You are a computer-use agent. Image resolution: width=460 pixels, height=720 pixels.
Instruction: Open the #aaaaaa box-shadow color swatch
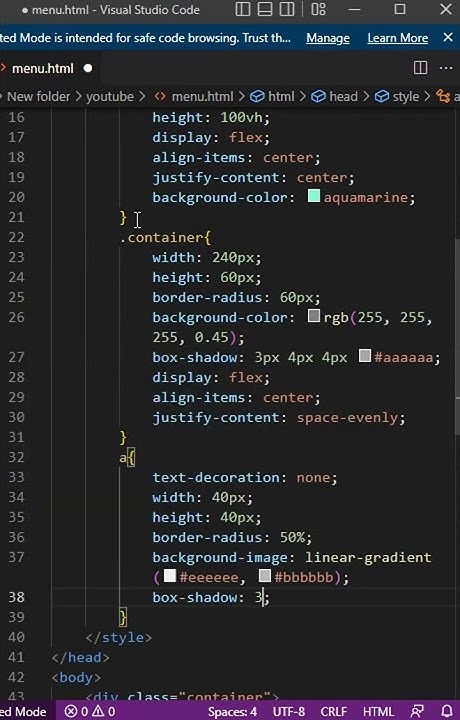coord(365,356)
